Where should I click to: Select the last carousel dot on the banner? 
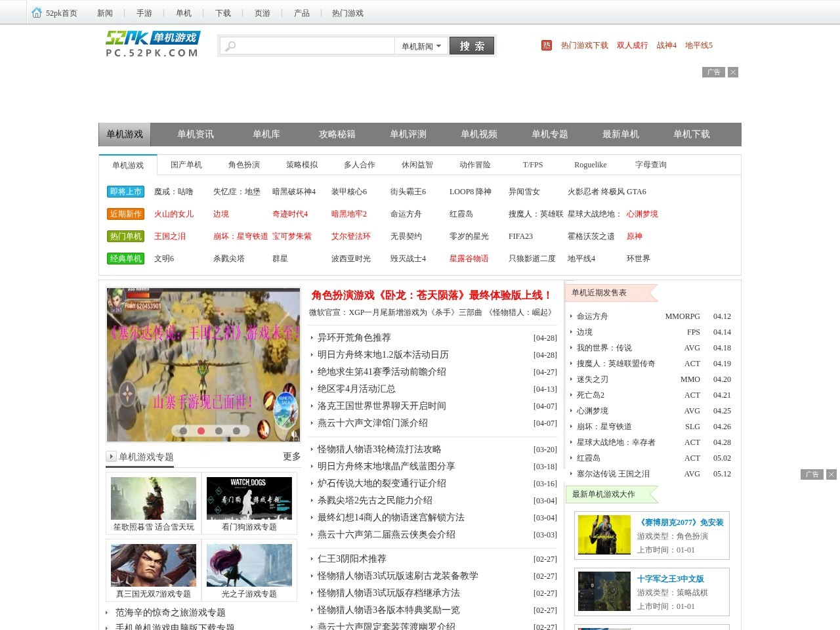(236, 431)
